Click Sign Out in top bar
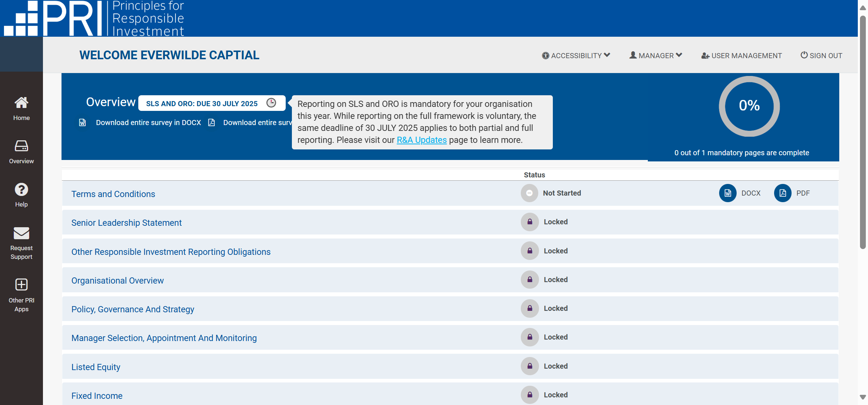The image size is (868, 405). [x=821, y=56]
